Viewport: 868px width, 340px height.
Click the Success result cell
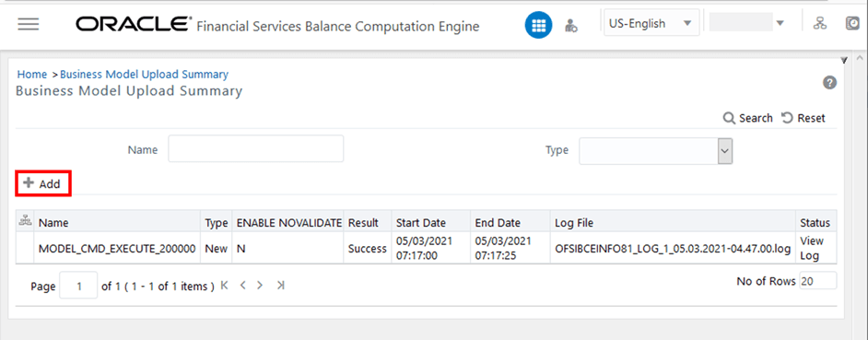pyautogui.click(x=368, y=249)
